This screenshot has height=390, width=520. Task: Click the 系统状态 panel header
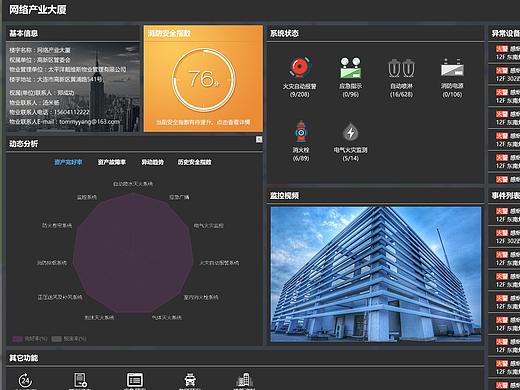coord(284,33)
